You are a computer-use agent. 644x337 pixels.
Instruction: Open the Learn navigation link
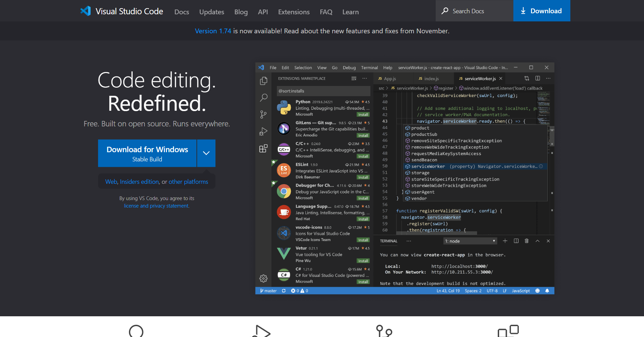coord(351,12)
